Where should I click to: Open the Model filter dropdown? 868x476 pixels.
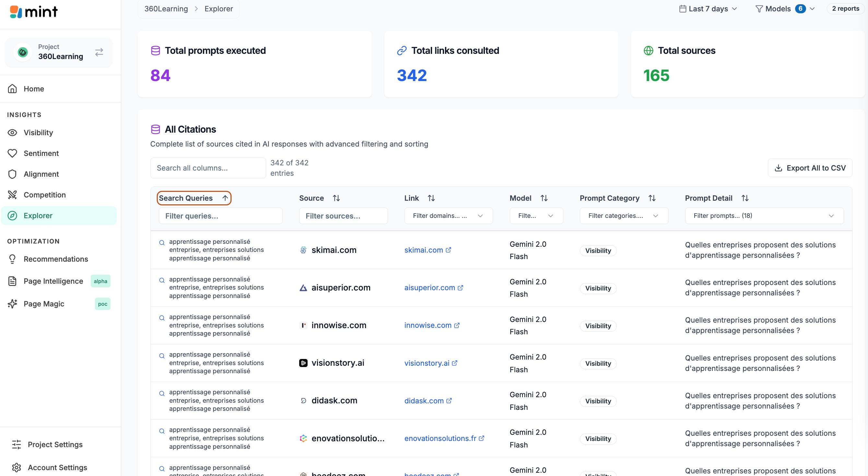(536, 216)
